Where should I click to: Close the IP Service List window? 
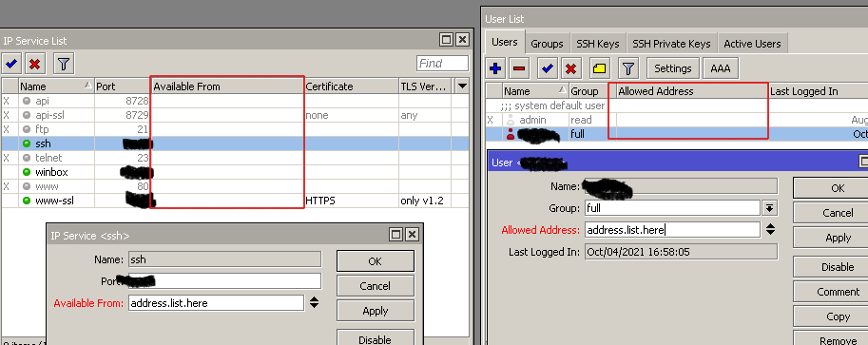point(462,39)
